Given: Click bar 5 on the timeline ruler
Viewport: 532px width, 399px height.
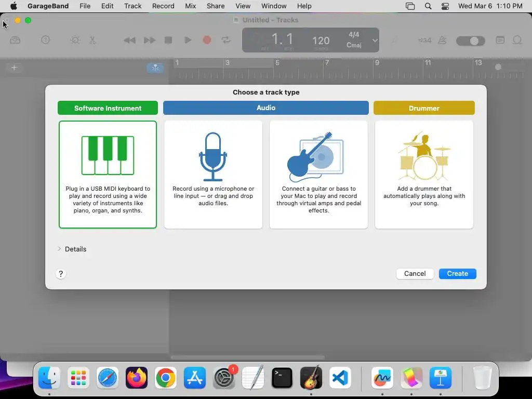Looking at the screenshot, I should pyautogui.click(x=277, y=63).
